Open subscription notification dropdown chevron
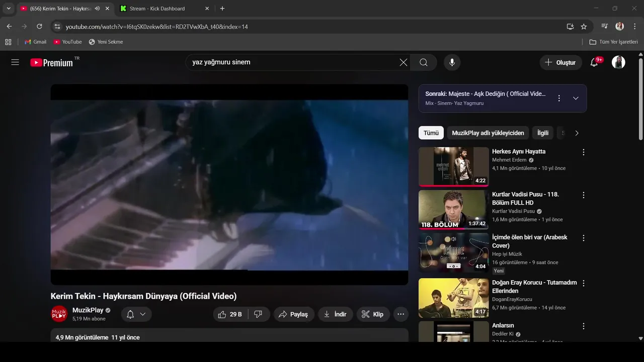The height and width of the screenshot is (362, 644). coord(143,314)
